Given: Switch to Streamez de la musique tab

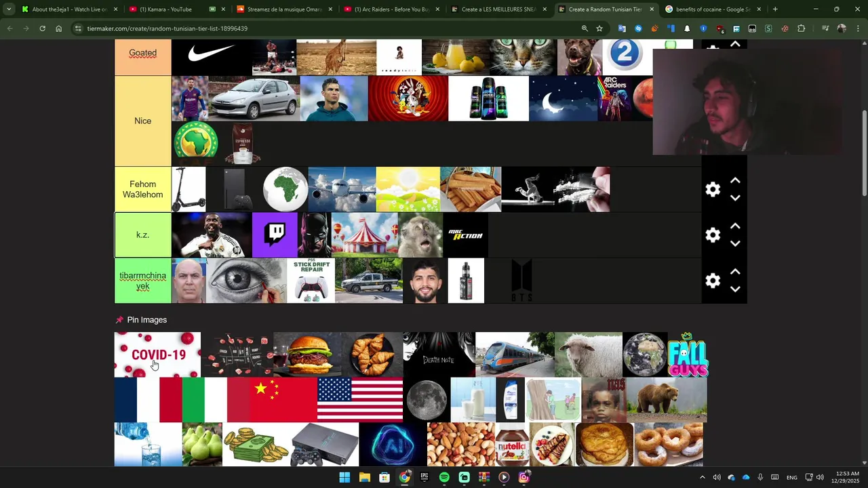Looking at the screenshot, I should click(284, 9).
